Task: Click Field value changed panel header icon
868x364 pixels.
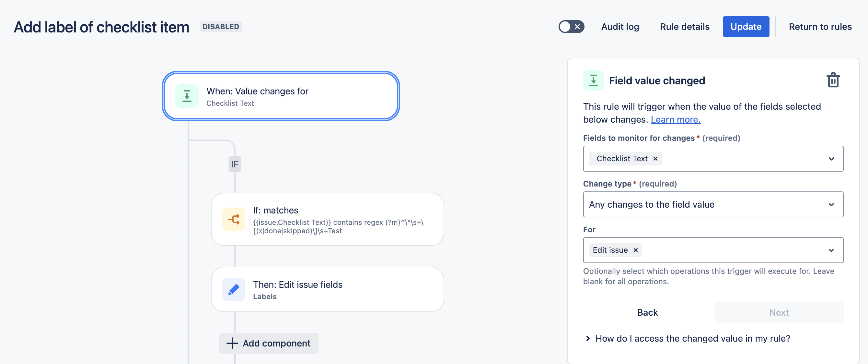Action: [593, 81]
